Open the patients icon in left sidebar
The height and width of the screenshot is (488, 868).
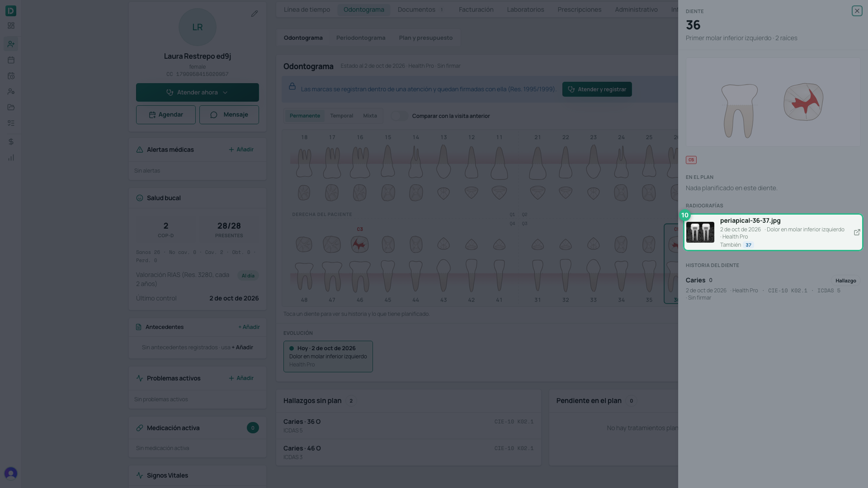click(x=11, y=44)
